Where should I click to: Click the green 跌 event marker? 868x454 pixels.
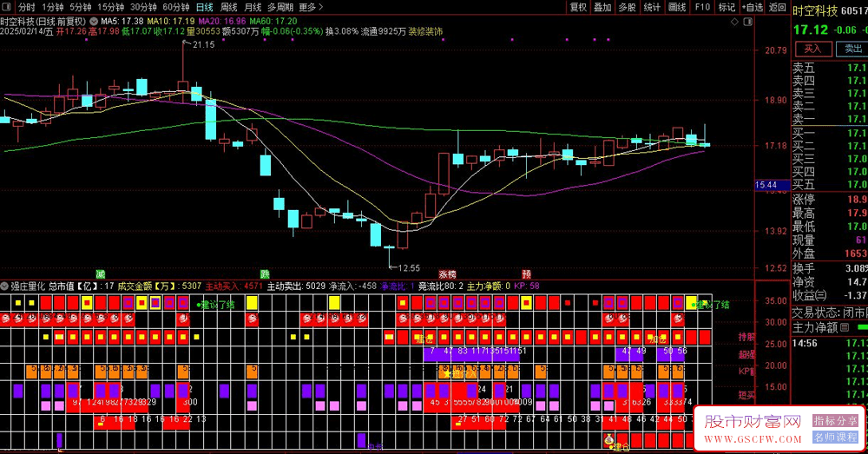coord(265,274)
